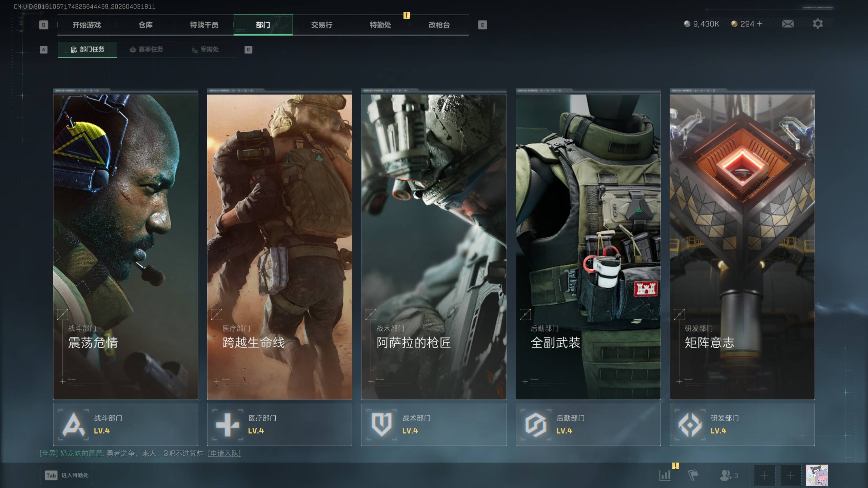Click the player avatar in bottom corner
The height and width of the screenshot is (488, 868).
(816, 475)
